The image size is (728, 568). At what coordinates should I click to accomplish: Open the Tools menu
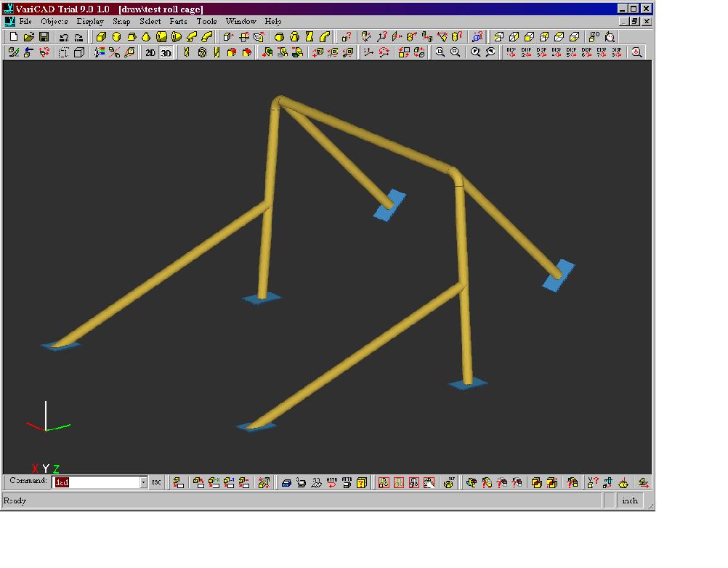point(206,21)
